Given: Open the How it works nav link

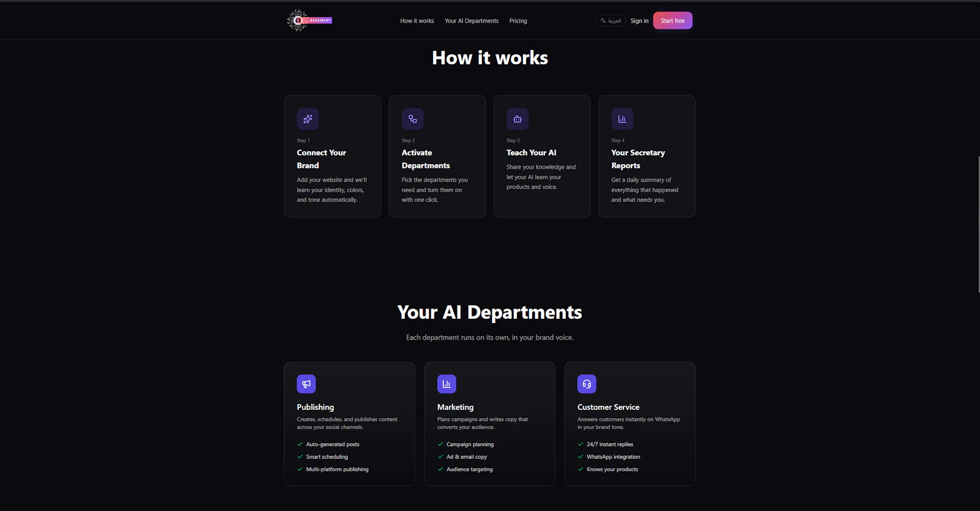Looking at the screenshot, I should 417,21.
